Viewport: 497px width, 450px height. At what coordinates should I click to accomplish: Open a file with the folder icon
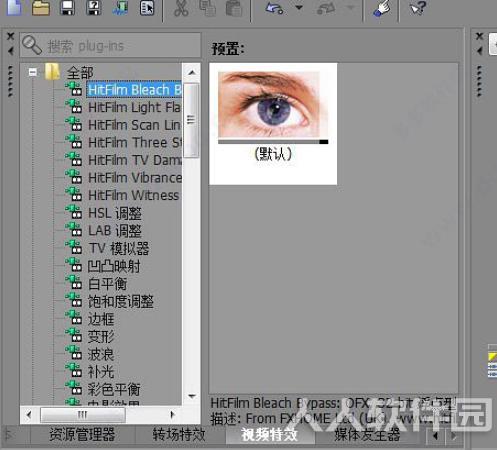[x=41, y=7]
